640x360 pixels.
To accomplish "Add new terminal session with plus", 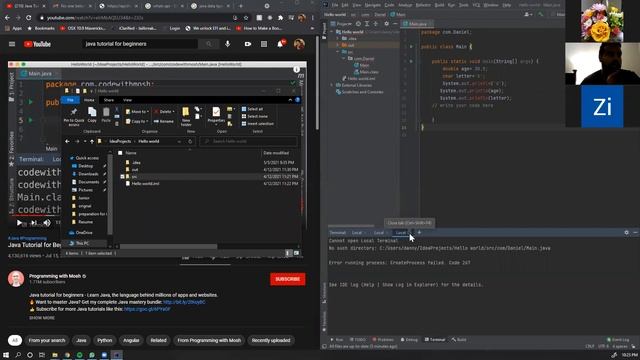I will (x=419, y=233).
